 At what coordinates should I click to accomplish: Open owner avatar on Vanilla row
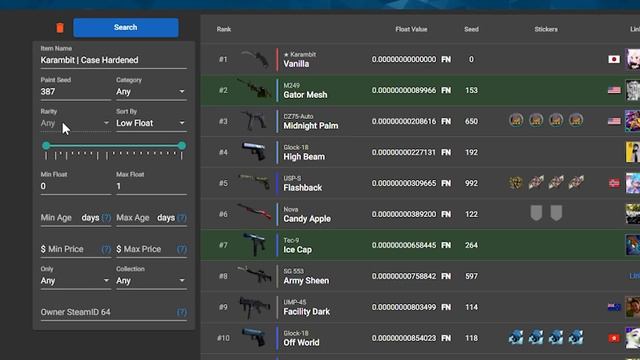coord(633,59)
